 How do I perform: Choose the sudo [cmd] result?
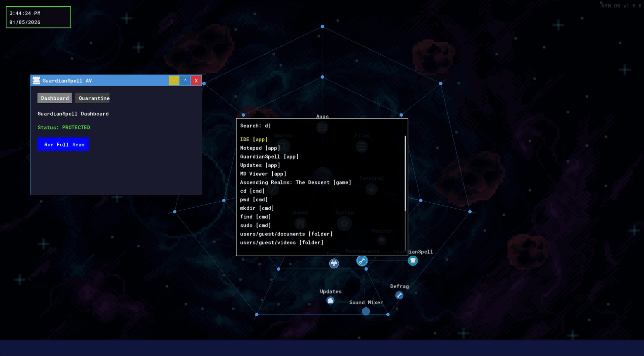[x=255, y=225]
